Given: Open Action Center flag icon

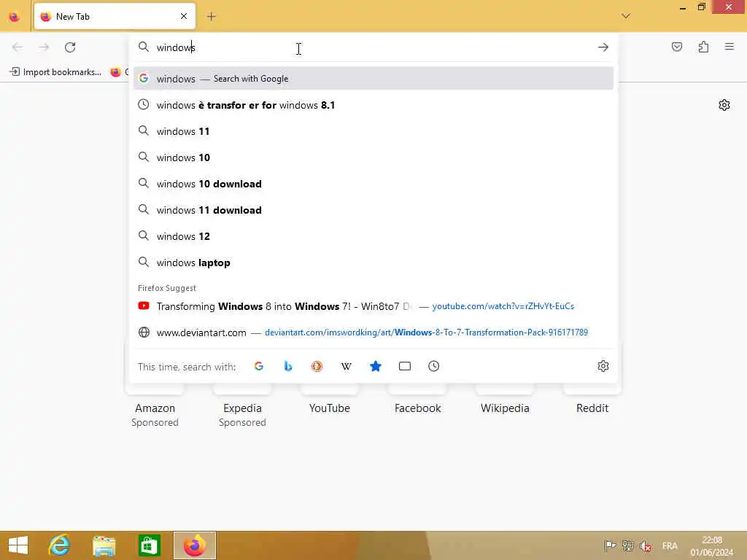Looking at the screenshot, I should point(610,546).
